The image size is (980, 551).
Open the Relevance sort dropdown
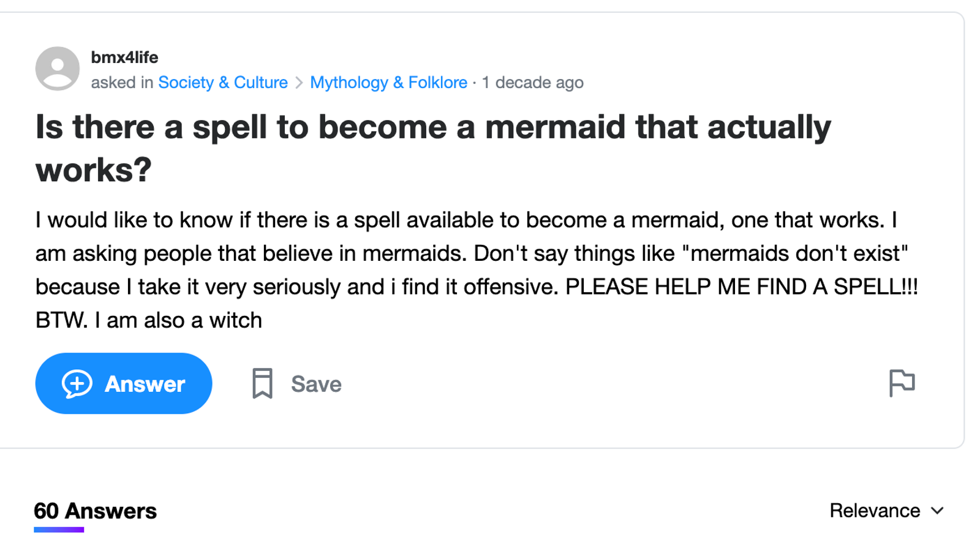coord(882,511)
